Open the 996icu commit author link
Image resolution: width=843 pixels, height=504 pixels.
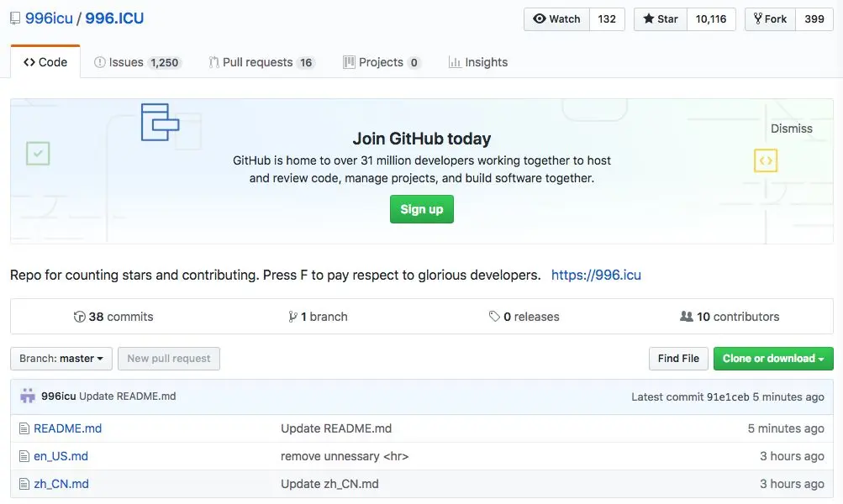coord(59,396)
